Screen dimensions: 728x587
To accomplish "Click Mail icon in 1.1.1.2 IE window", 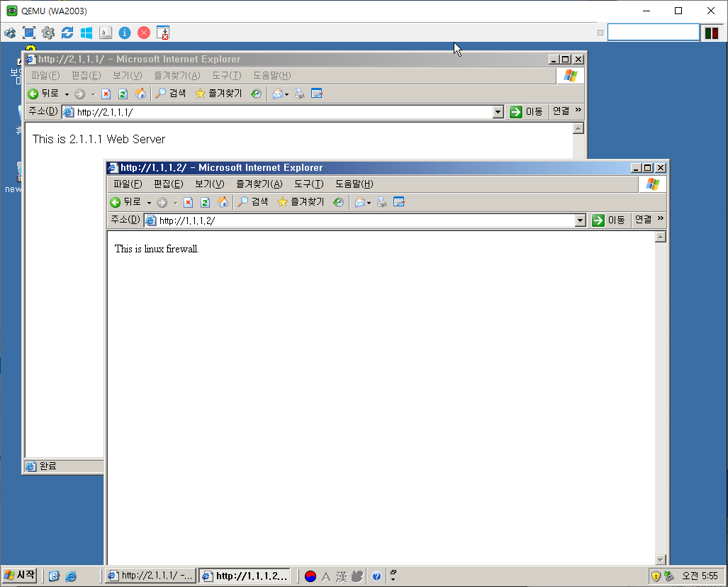I will (360, 202).
